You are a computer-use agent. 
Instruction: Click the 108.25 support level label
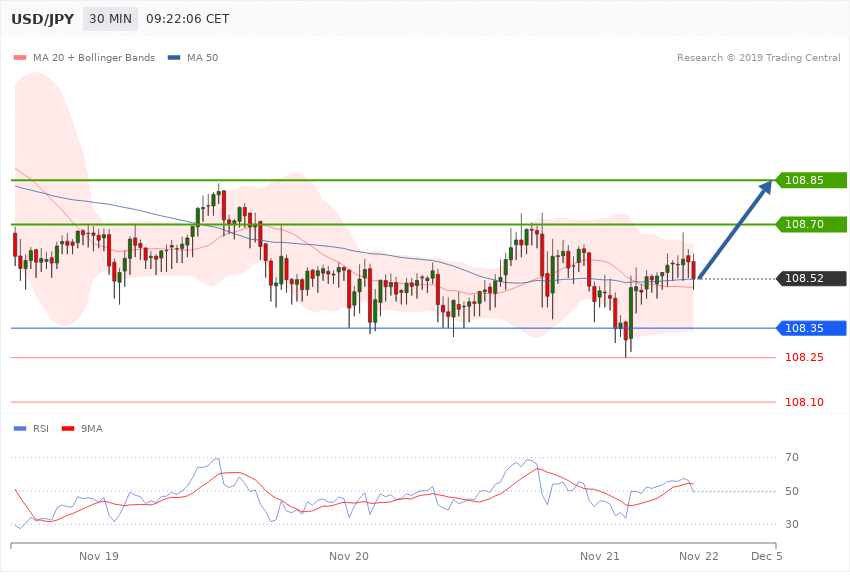(x=804, y=357)
